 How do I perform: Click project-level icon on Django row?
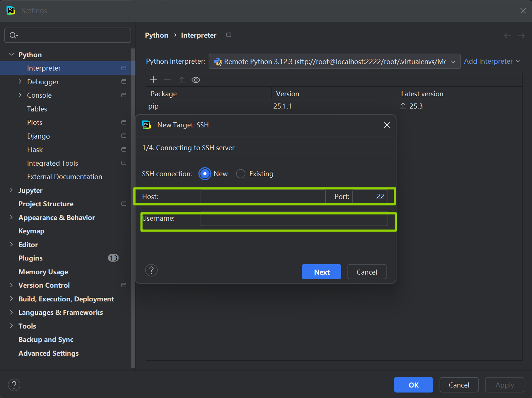point(124,136)
